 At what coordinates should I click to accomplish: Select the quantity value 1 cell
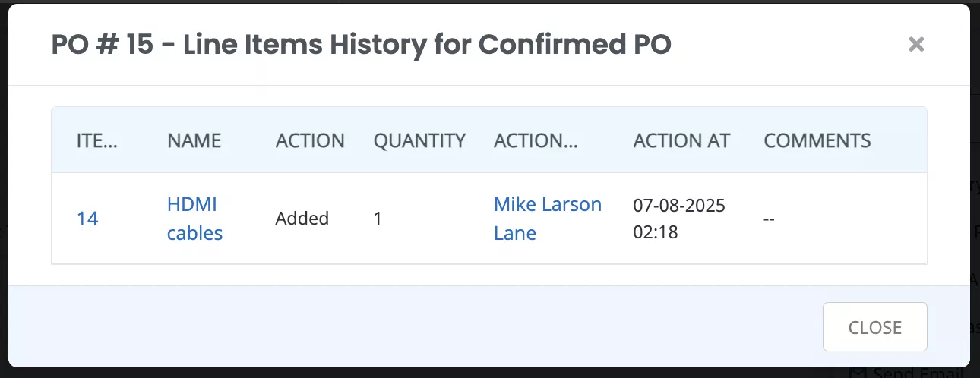378,219
